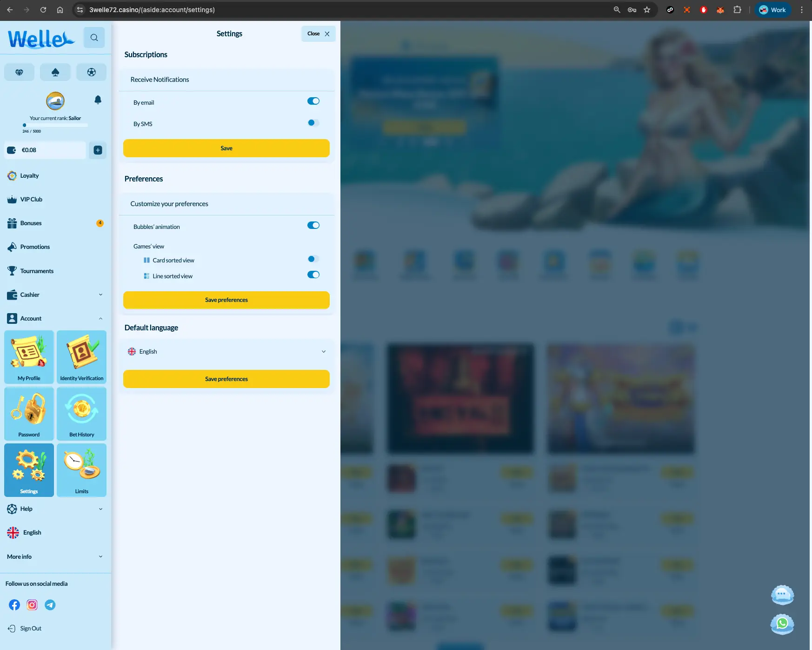812x650 pixels.
Task: Click the browser address bar URL
Action: pos(152,10)
